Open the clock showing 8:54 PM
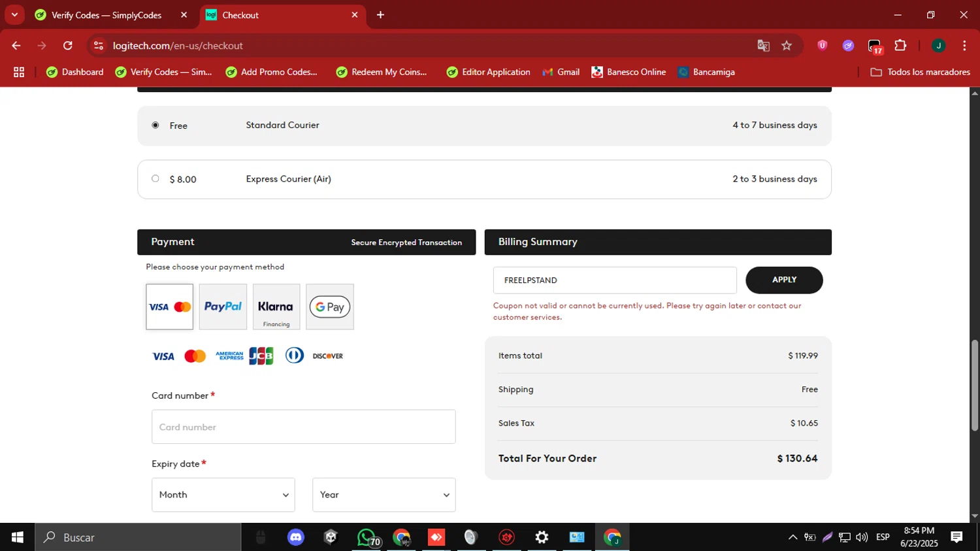Viewport: 980px width, 551px height. [x=919, y=537]
